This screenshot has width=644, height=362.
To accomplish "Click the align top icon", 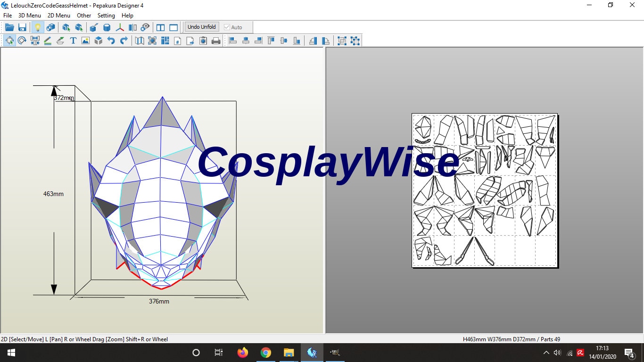I will point(271,41).
